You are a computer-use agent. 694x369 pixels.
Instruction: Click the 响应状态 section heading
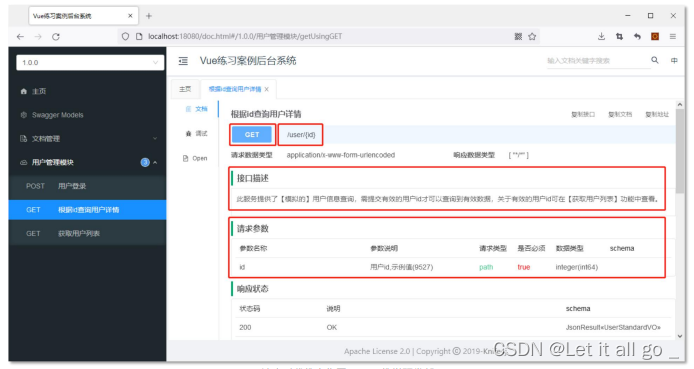coord(253,289)
